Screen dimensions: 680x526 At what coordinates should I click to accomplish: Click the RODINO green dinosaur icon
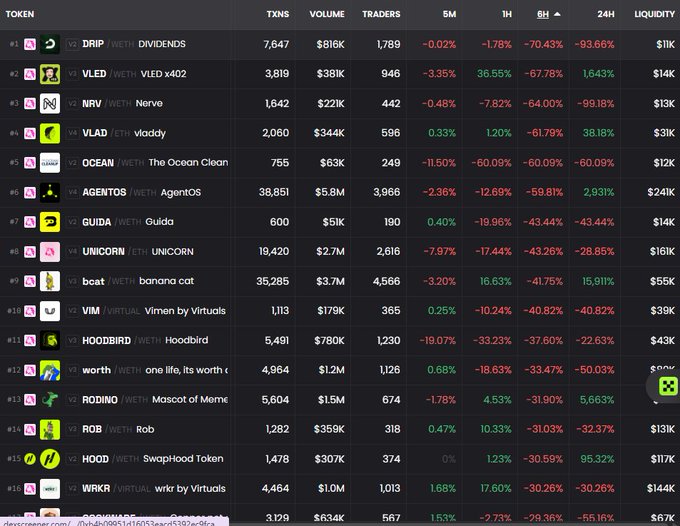click(50, 400)
